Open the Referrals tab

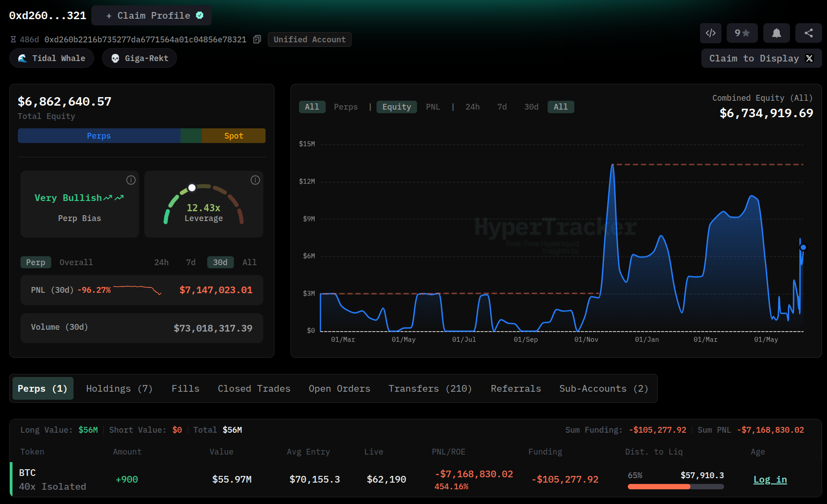(516, 389)
